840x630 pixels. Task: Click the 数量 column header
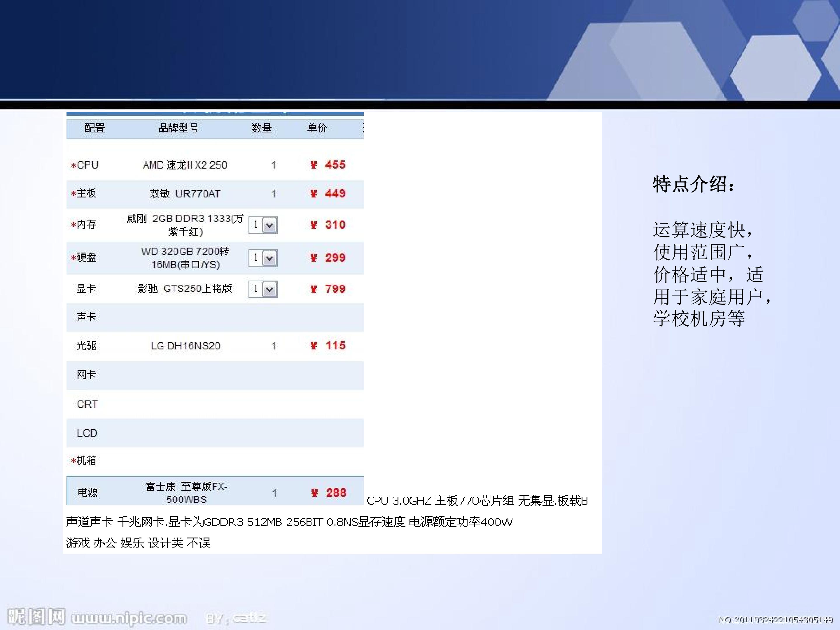click(262, 128)
